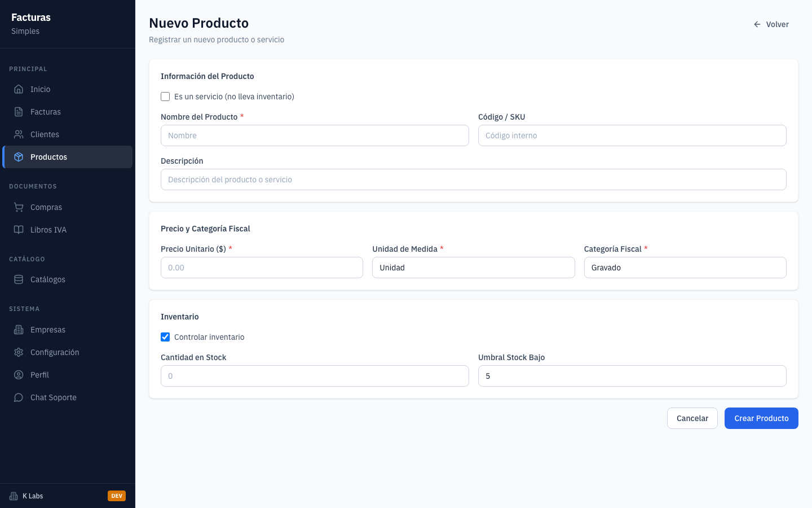
Task: Select Compras in the sidebar
Action: pos(68,207)
